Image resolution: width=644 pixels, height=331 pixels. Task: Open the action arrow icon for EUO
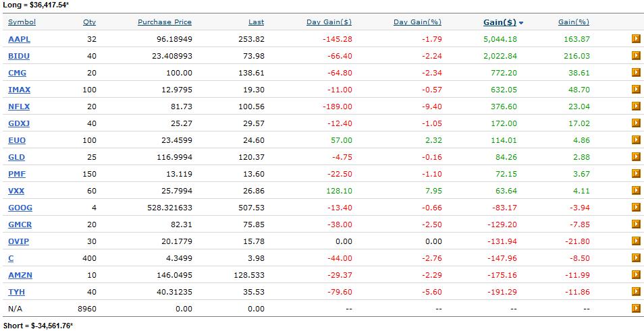[636, 140]
